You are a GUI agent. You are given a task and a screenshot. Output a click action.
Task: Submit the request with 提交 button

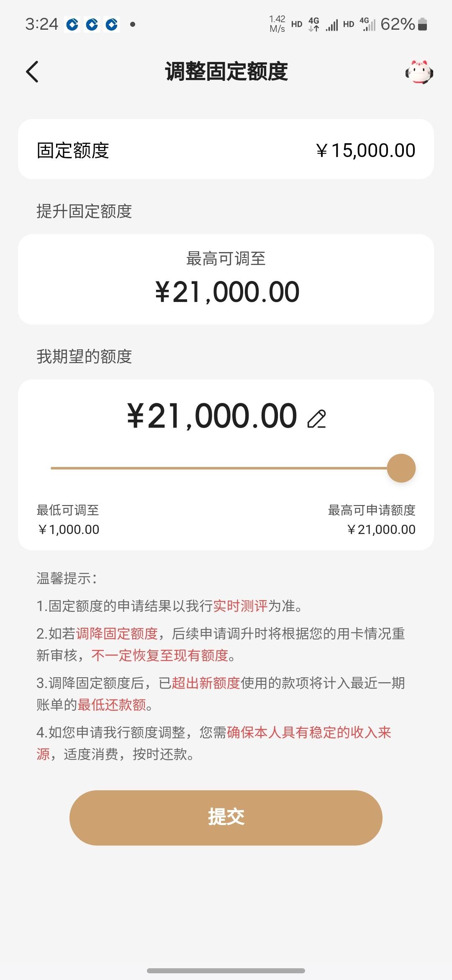click(226, 818)
